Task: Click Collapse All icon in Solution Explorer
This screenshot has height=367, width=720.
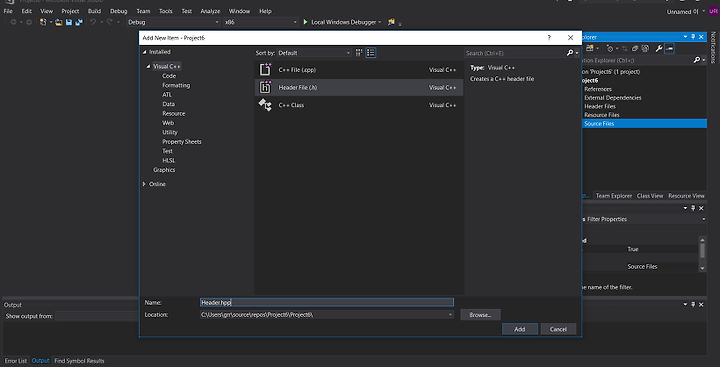Action: coord(635,48)
